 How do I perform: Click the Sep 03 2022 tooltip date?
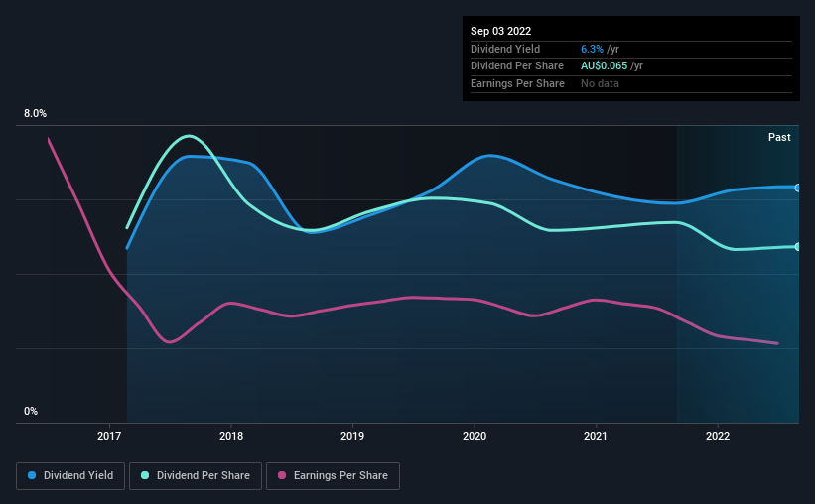click(x=503, y=31)
